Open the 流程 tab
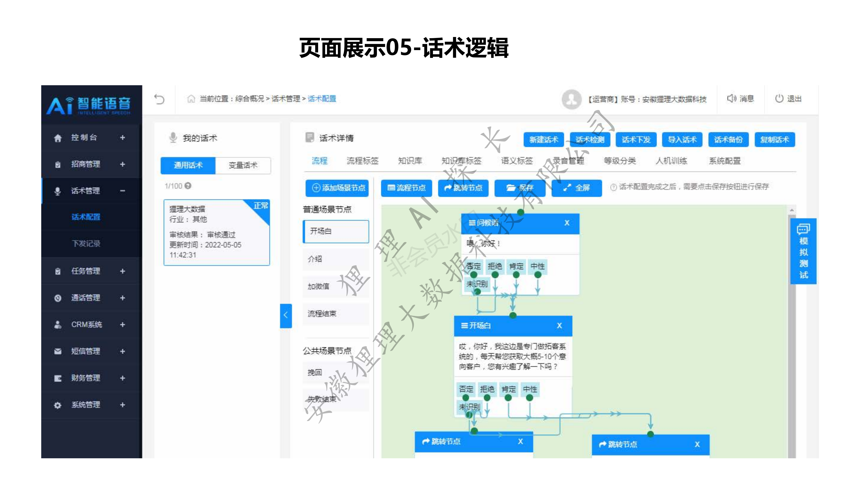Image resolution: width=868 pixels, height=488 pixels. (319, 161)
